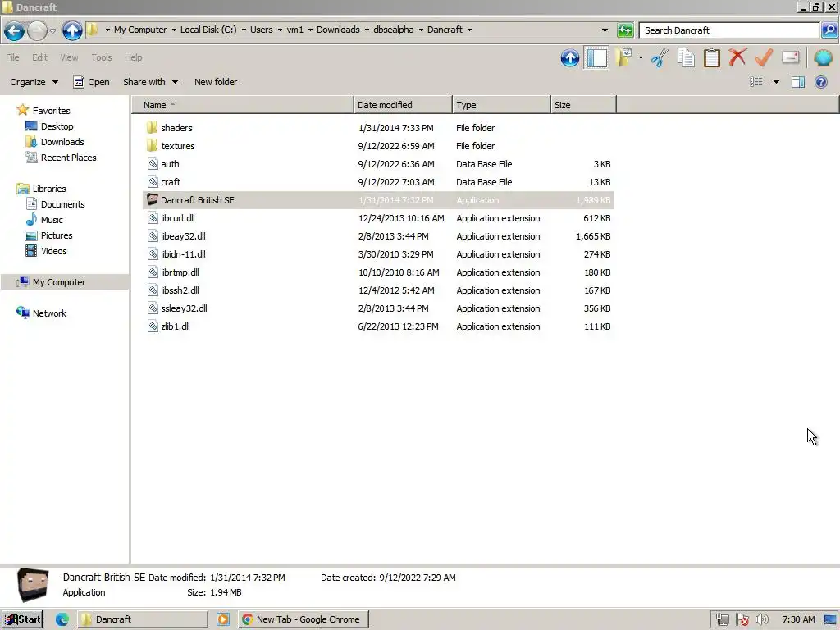
Task: Copy the selection with the two-pages icon
Action: pos(686,58)
